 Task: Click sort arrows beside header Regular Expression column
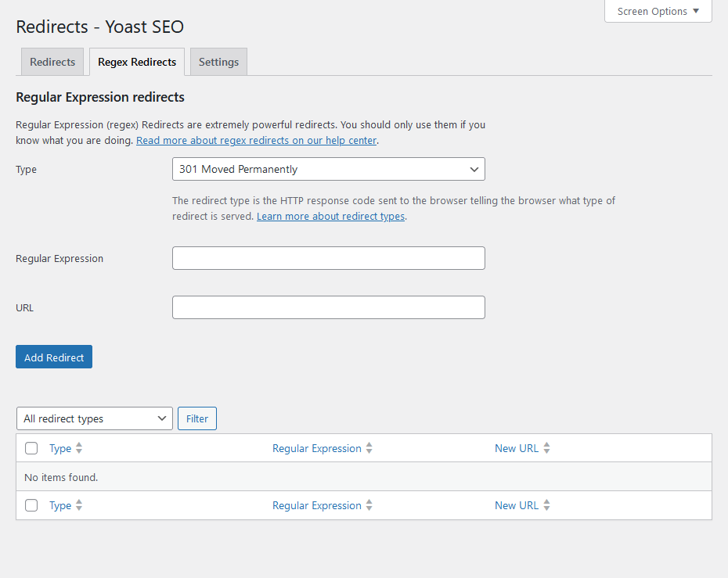[369, 448]
